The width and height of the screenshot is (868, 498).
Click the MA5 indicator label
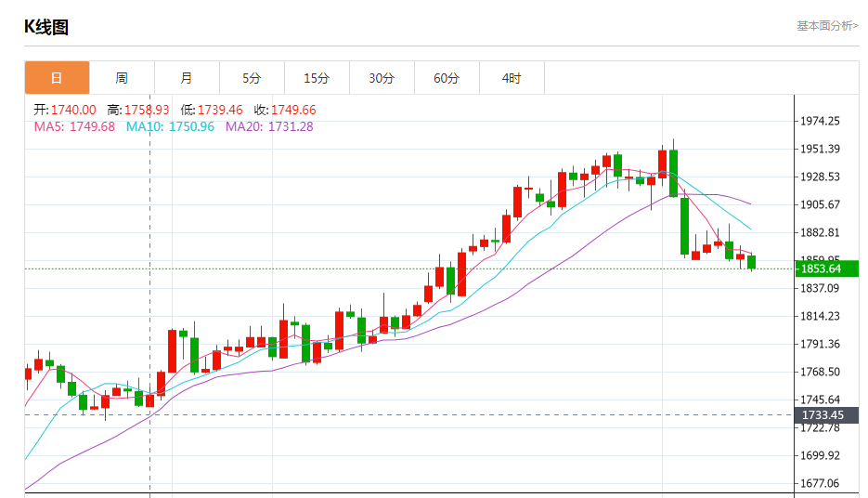pos(74,126)
